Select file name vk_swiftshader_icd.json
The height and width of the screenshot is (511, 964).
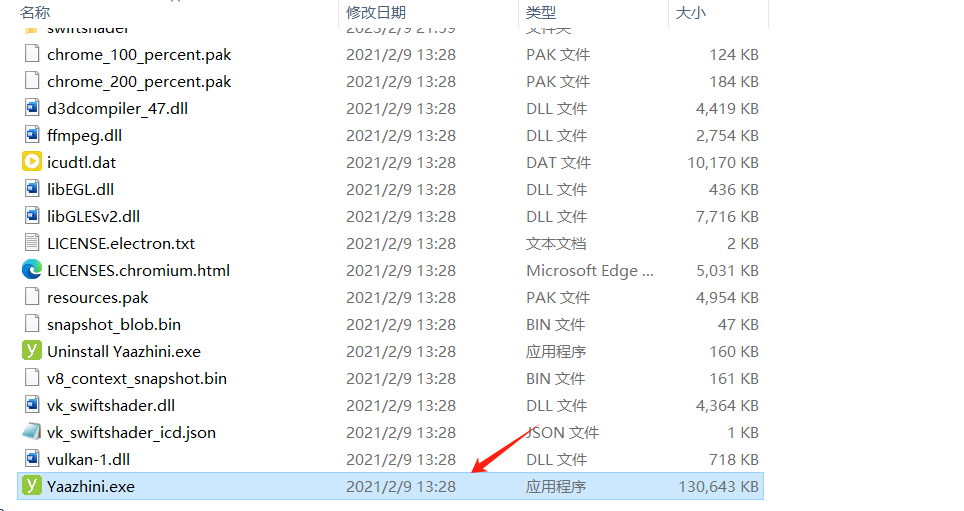[x=131, y=433]
